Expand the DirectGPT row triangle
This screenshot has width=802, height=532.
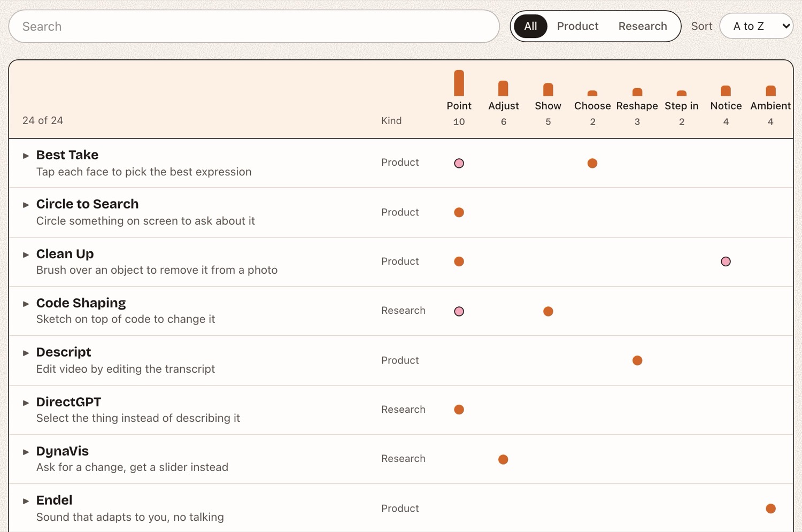pyautogui.click(x=26, y=403)
